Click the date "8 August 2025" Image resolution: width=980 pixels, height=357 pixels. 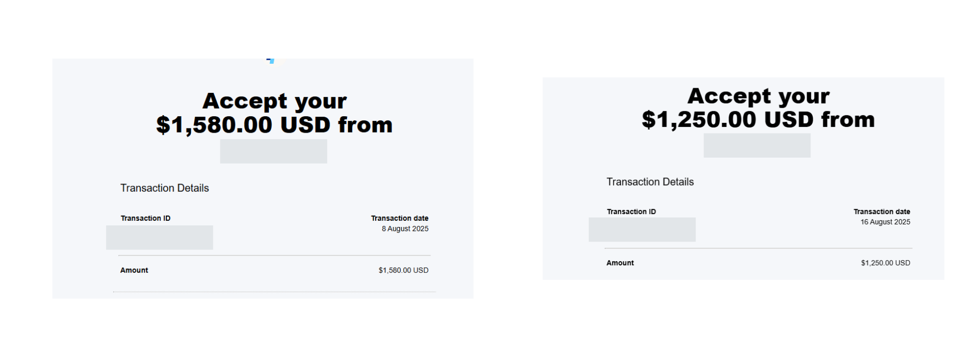(x=405, y=229)
